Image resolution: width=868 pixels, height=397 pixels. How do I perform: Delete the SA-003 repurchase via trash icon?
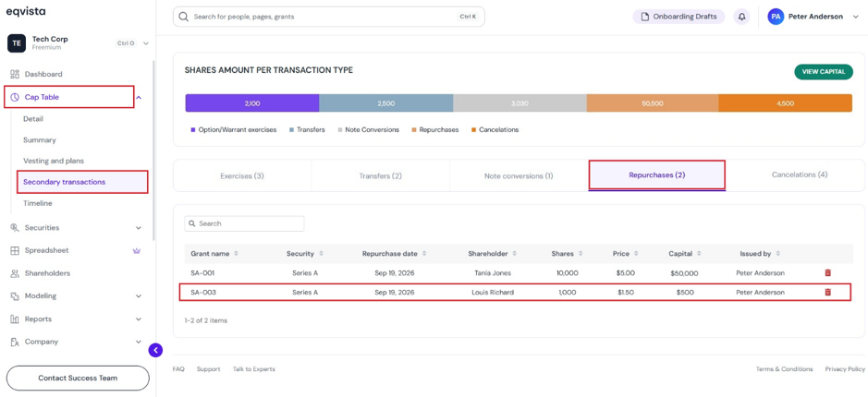(827, 292)
